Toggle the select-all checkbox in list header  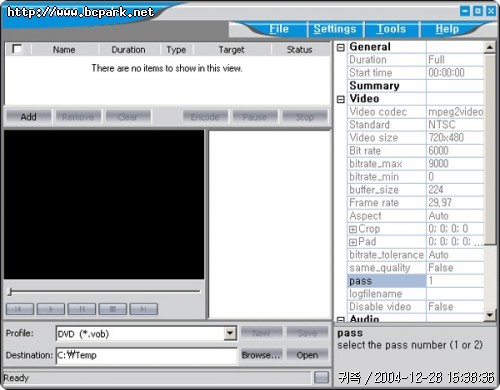(x=17, y=49)
